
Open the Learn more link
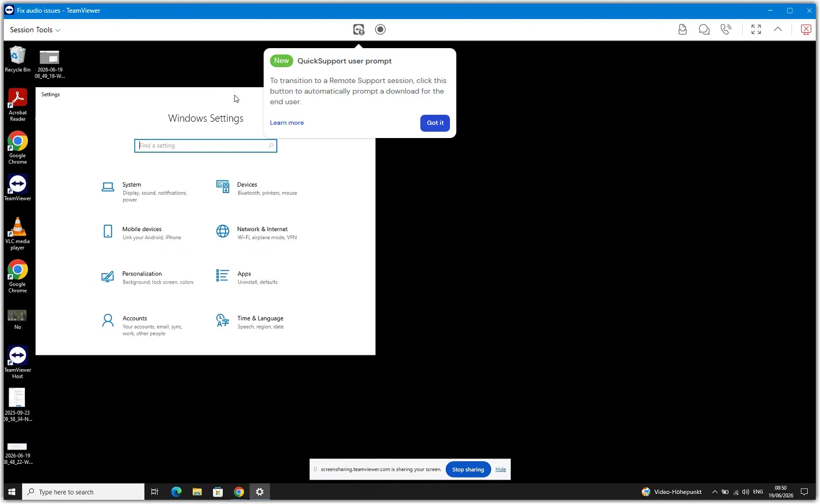(x=287, y=123)
